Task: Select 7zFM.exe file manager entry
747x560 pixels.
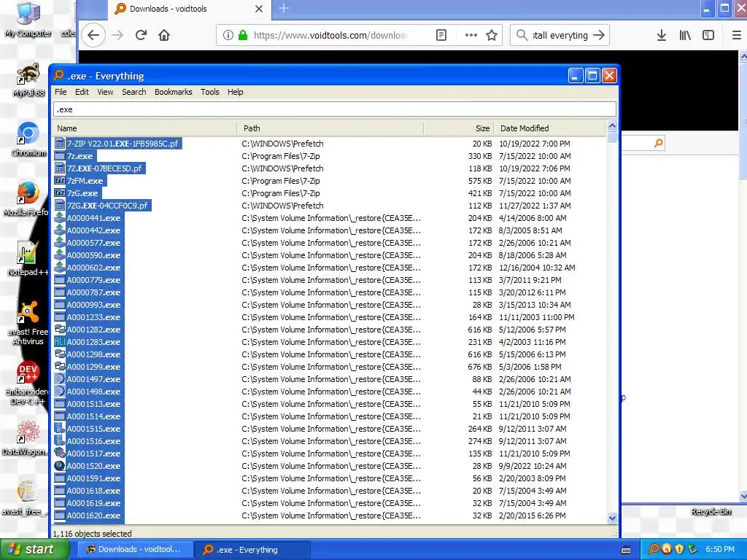Action: point(85,181)
